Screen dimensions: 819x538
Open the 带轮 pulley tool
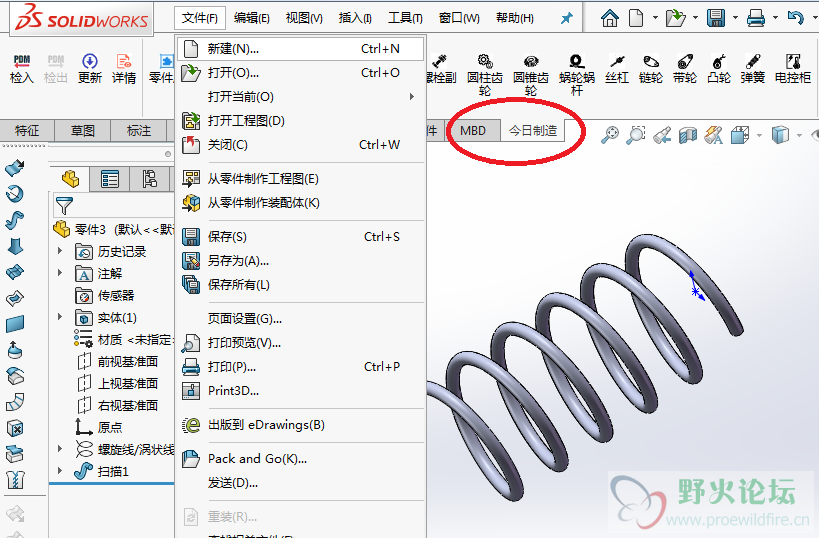pyautogui.click(x=685, y=69)
